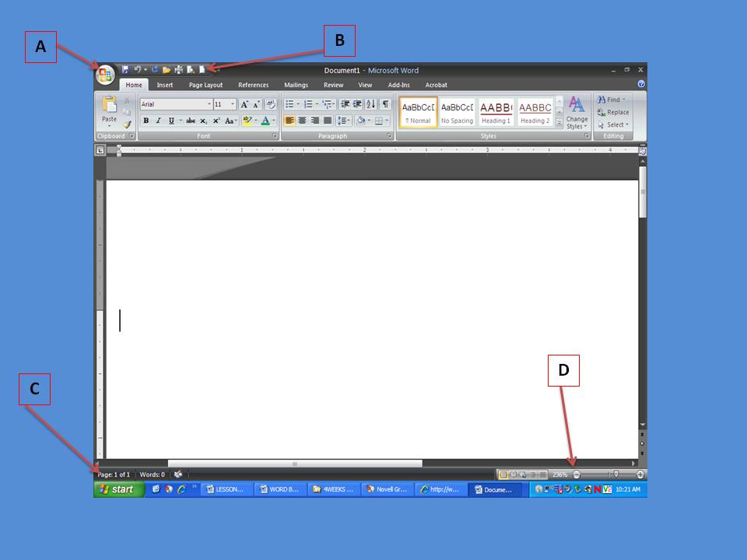Open the font size dropdown showing 11
This screenshot has height=560, width=747.
225,104
